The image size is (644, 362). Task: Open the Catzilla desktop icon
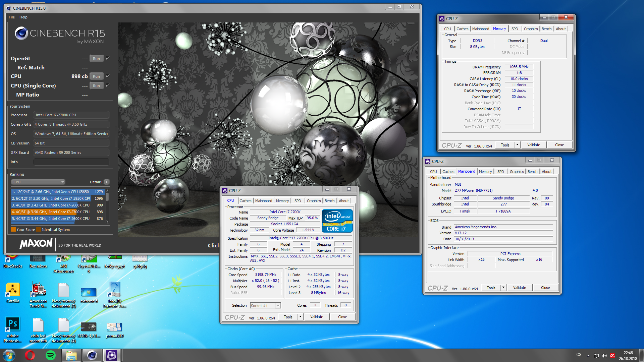(12, 292)
